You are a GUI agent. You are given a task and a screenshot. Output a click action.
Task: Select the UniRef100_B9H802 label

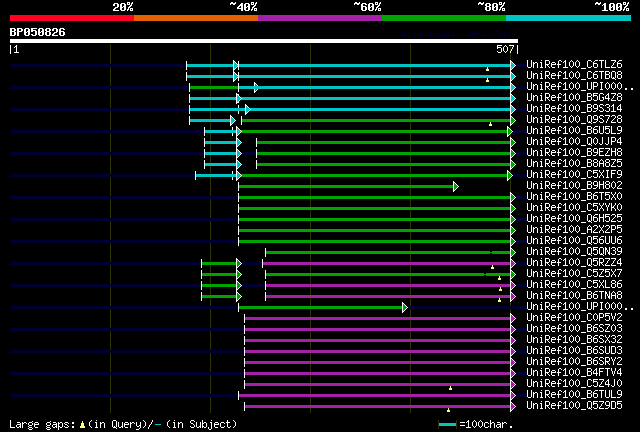coord(574,185)
